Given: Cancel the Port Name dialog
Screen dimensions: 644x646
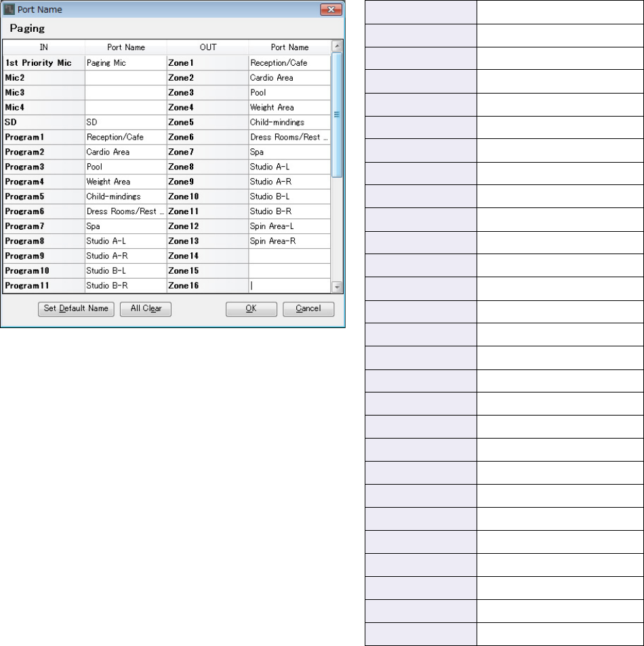Looking at the screenshot, I should pyautogui.click(x=308, y=308).
